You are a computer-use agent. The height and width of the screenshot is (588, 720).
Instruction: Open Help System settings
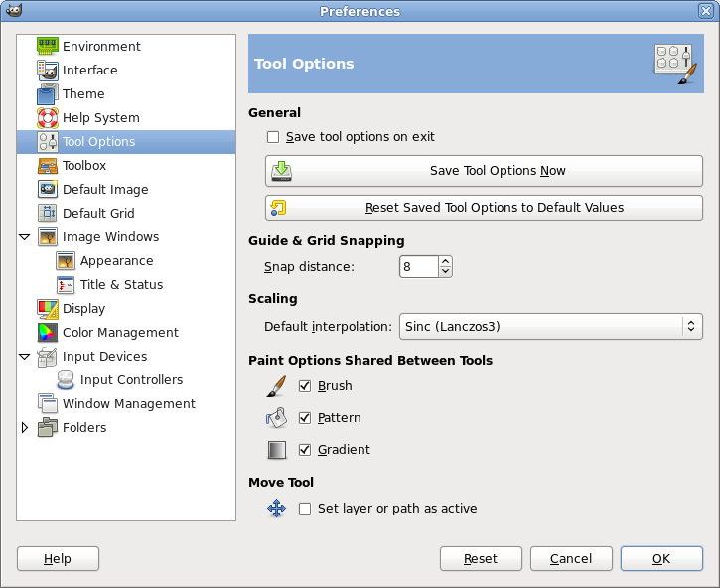pos(101,117)
